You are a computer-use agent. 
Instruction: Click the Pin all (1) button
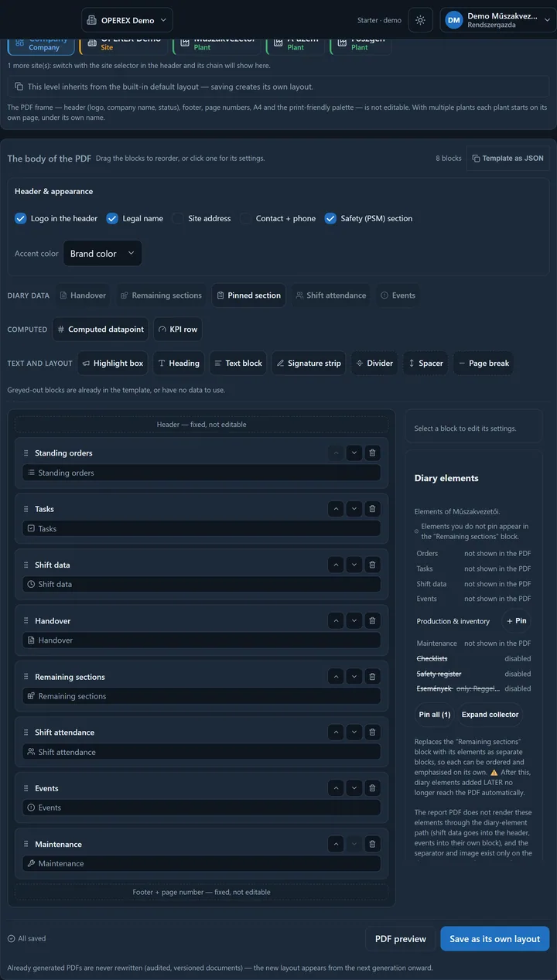(435, 715)
